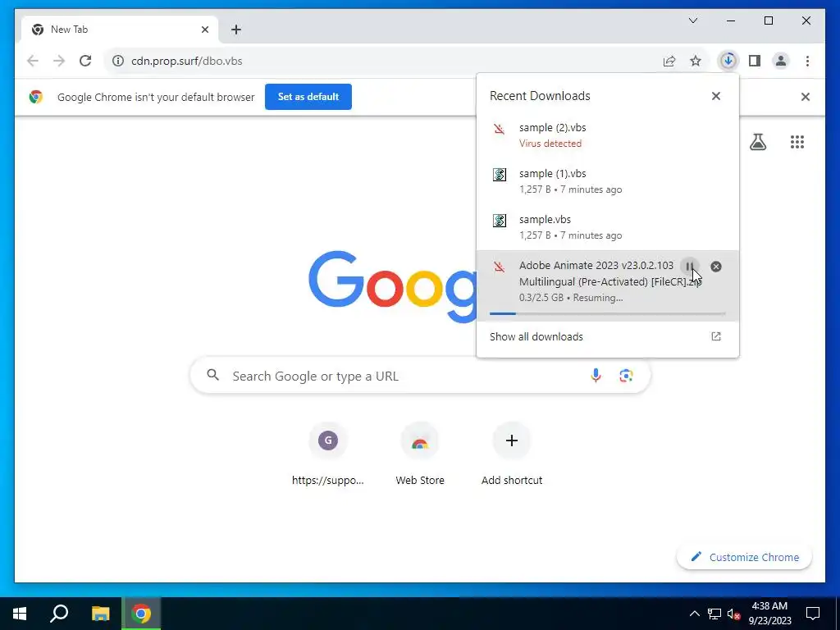Open the Windows Start menu
The width and height of the screenshot is (840, 630).
(20, 614)
